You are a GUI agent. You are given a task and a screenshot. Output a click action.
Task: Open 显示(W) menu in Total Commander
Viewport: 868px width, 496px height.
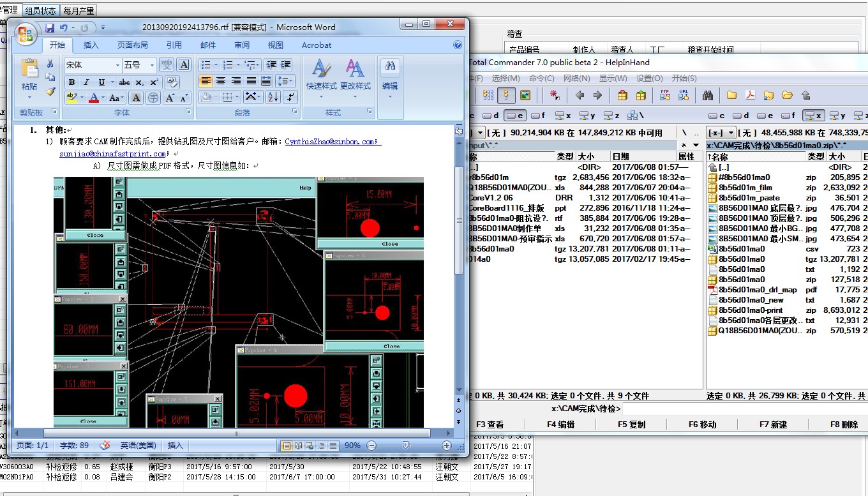point(613,78)
